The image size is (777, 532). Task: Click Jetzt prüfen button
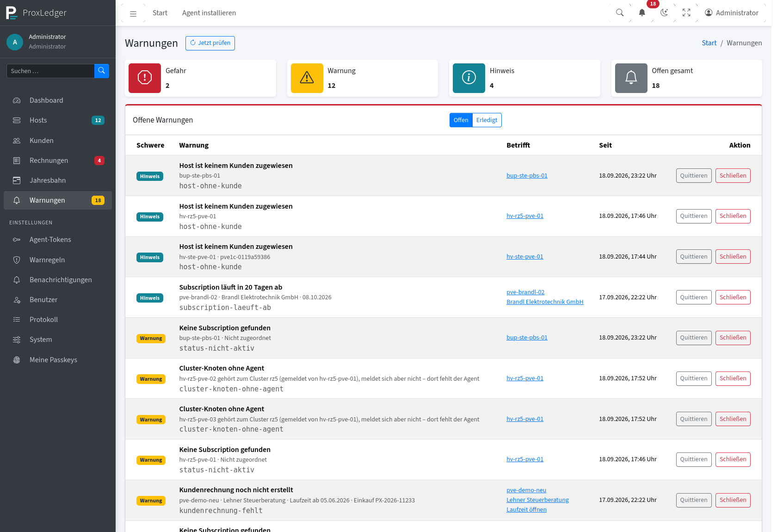(x=210, y=43)
